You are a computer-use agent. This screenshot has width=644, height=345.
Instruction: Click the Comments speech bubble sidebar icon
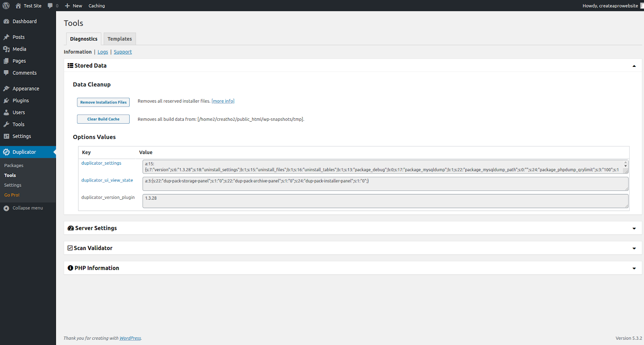(x=6, y=73)
